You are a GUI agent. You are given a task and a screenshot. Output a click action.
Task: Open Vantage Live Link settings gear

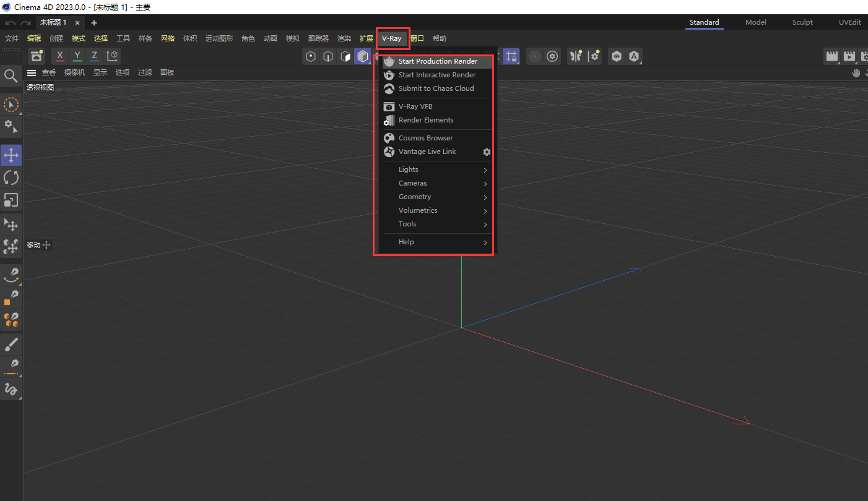[x=487, y=152]
